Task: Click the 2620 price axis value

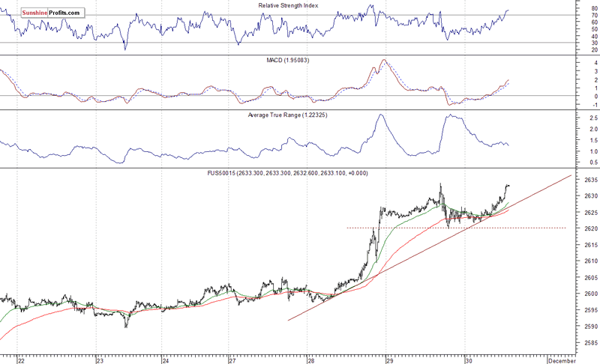Action: 591,228
